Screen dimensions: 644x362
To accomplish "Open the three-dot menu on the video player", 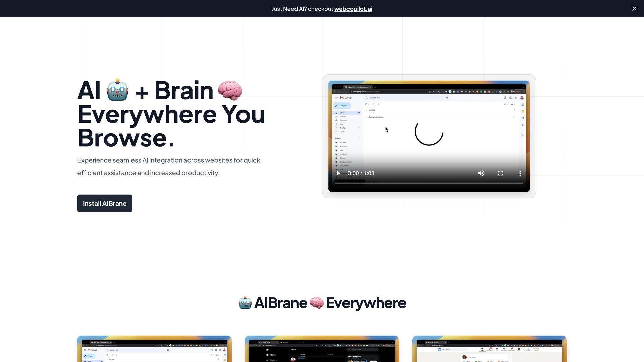I will 520,173.
